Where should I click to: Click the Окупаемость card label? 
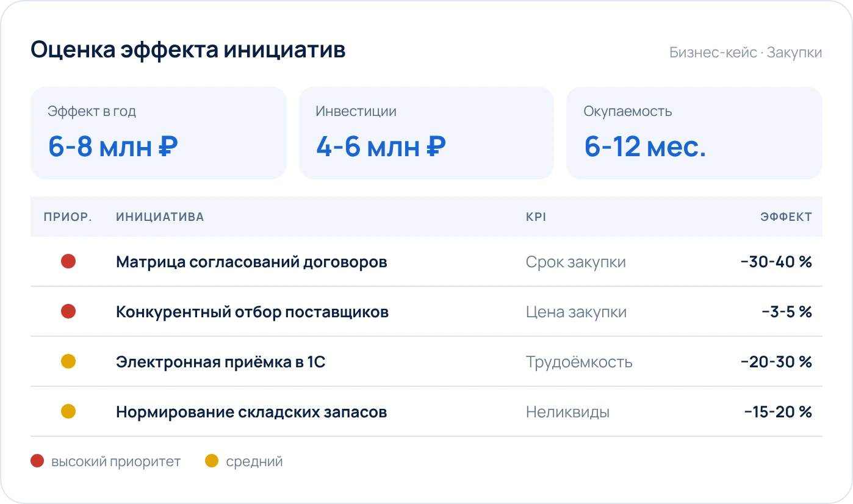[628, 112]
